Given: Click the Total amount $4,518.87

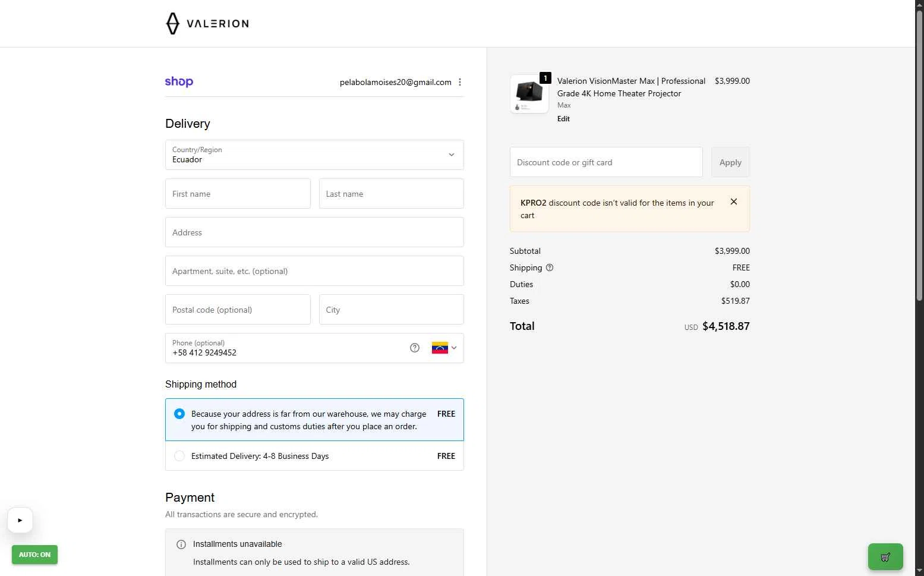Looking at the screenshot, I should pos(726,326).
